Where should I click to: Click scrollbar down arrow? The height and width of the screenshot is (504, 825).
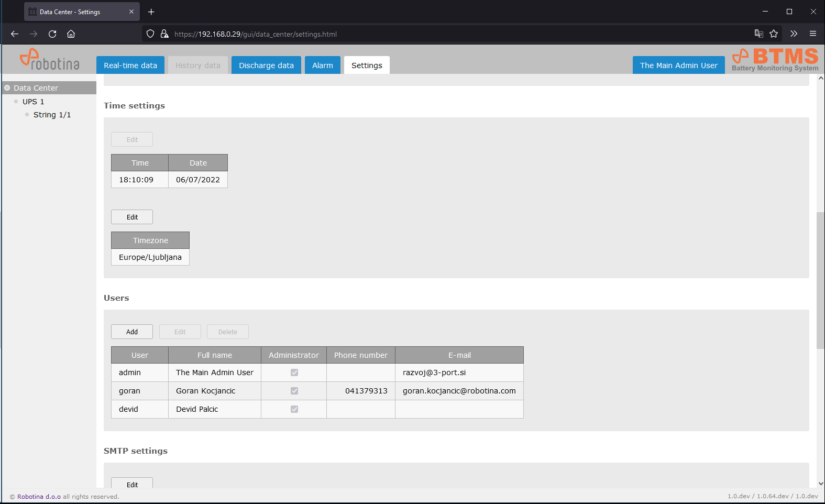click(821, 484)
